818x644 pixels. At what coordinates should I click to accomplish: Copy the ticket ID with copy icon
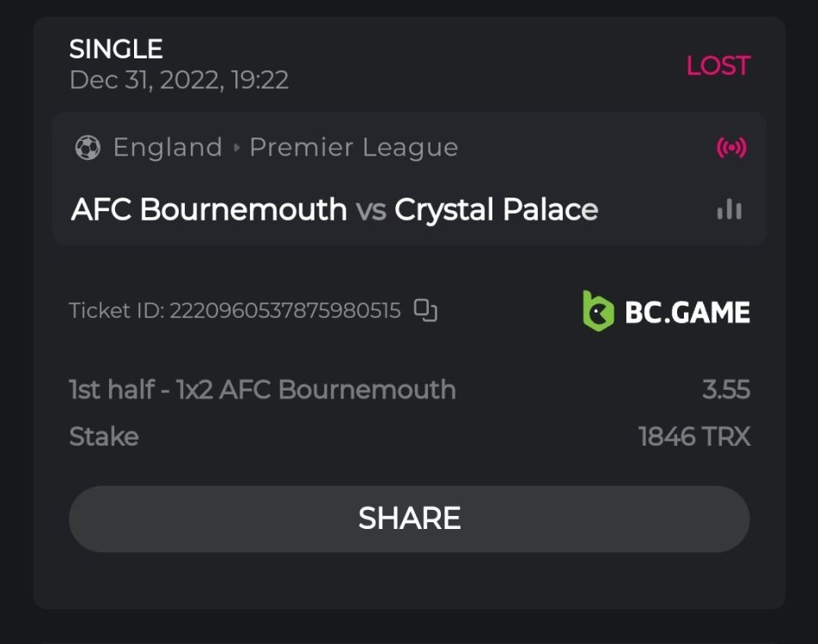pos(425,310)
